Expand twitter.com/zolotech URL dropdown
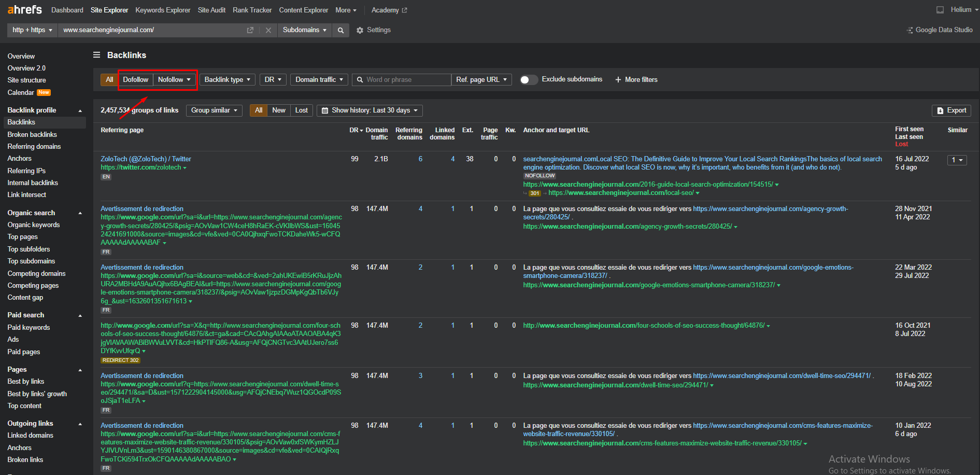This screenshot has width=980, height=475. tap(184, 168)
